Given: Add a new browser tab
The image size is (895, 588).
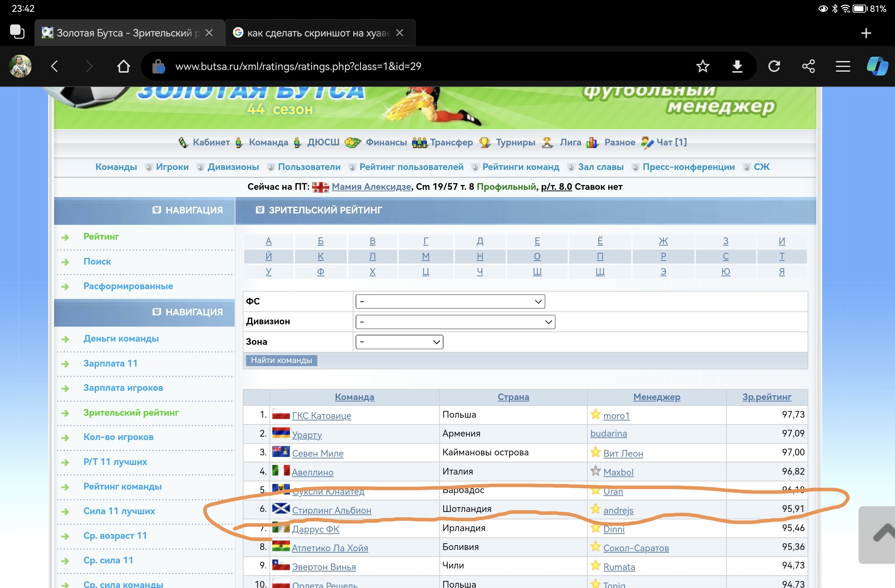Looking at the screenshot, I should click(x=866, y=33).
